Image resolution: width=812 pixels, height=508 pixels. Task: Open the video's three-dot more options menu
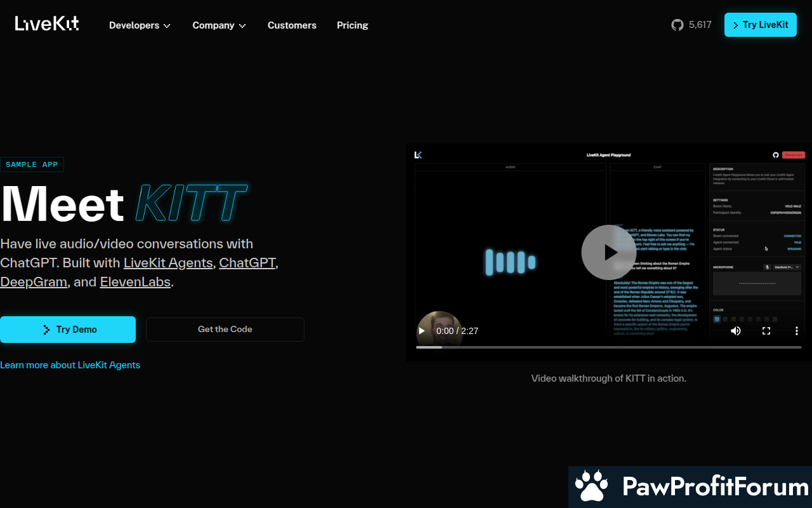[797, 331]
